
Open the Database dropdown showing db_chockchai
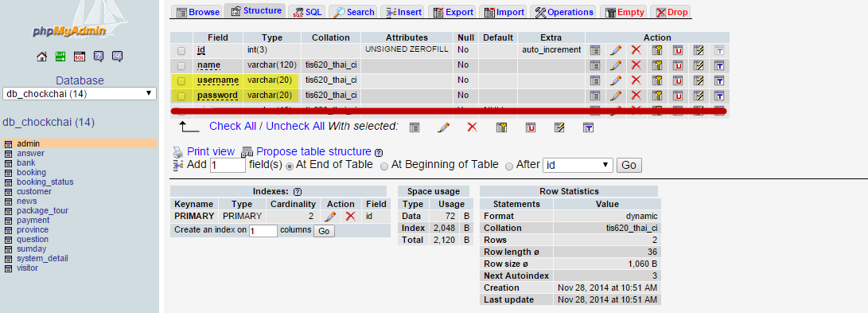(x=79, y=94)
